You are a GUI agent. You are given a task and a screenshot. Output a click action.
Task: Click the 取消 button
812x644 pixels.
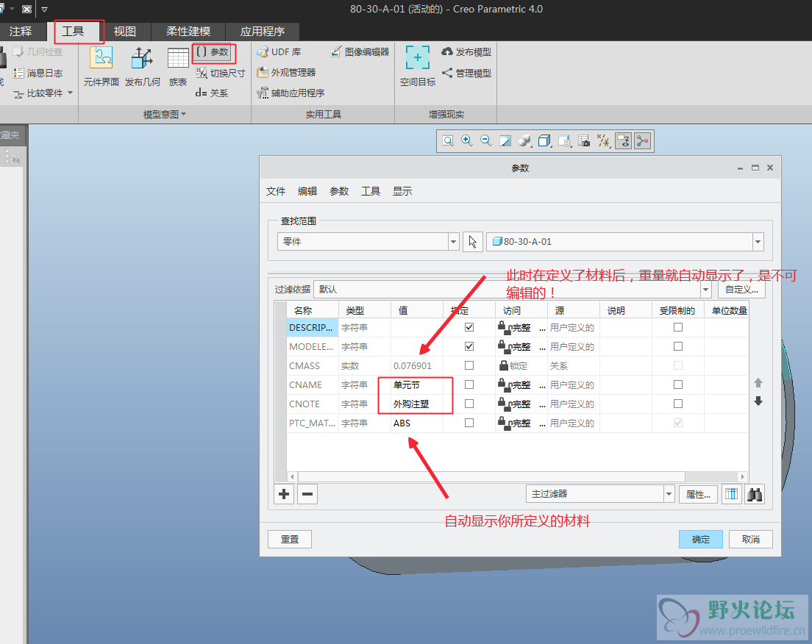point(751,540)
